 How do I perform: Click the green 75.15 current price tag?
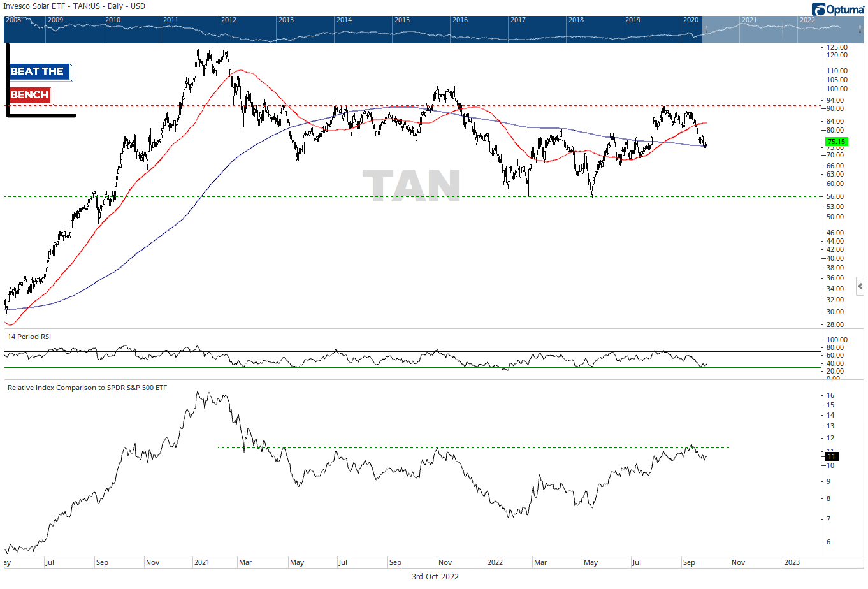[x=836, y=142]
